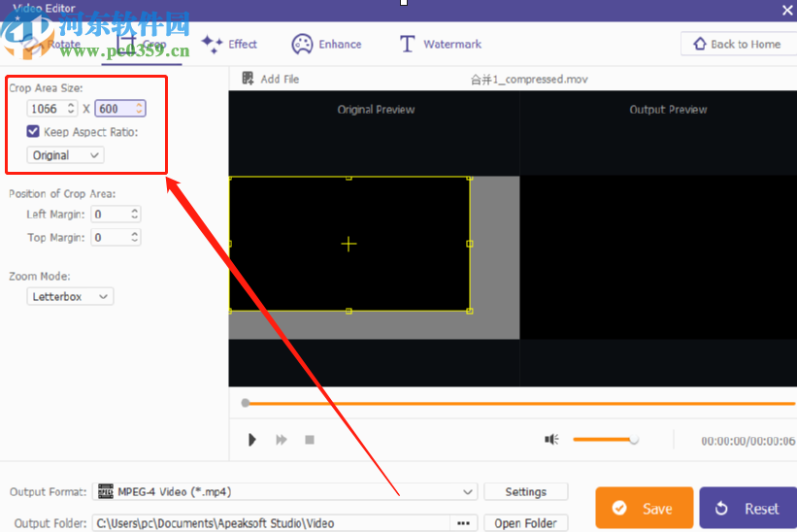The height and width of the screenshot is (532, 797).
Task: Open the Effect tab
Action: (229, 45)
